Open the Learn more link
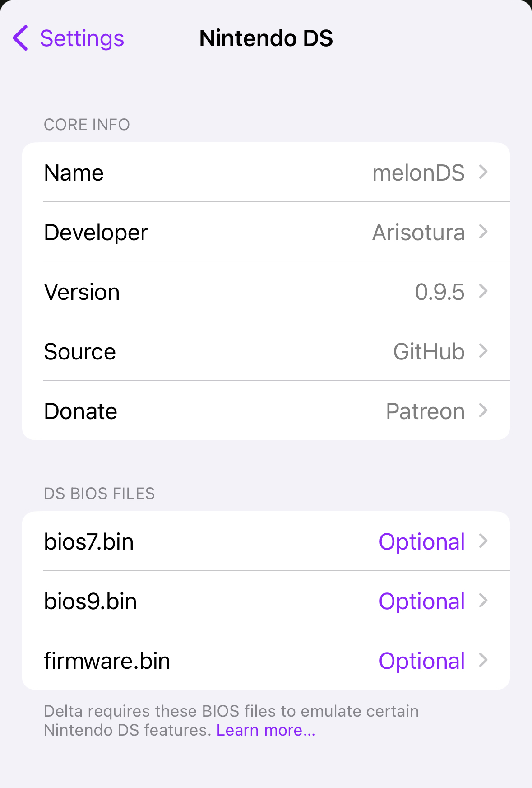Viewport: 532px width, 788px height. [266, 730]
